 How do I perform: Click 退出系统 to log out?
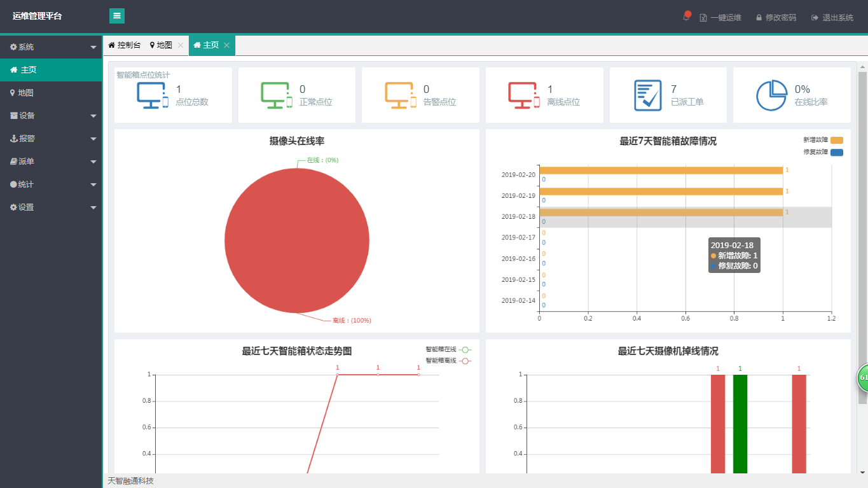tap(832, 18)
